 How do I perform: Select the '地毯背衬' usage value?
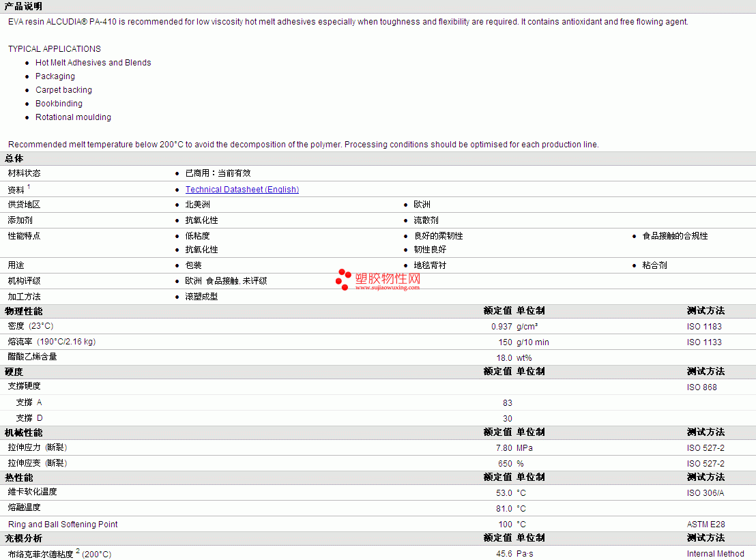(430, 265)
